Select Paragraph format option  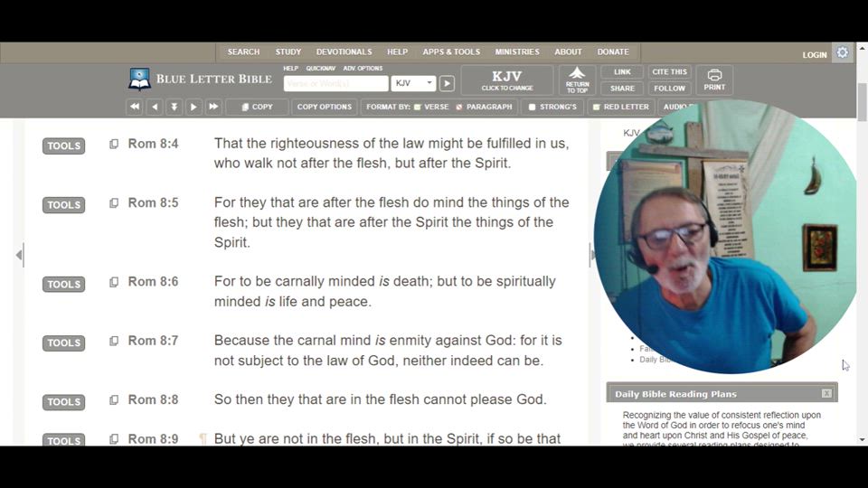485,107
